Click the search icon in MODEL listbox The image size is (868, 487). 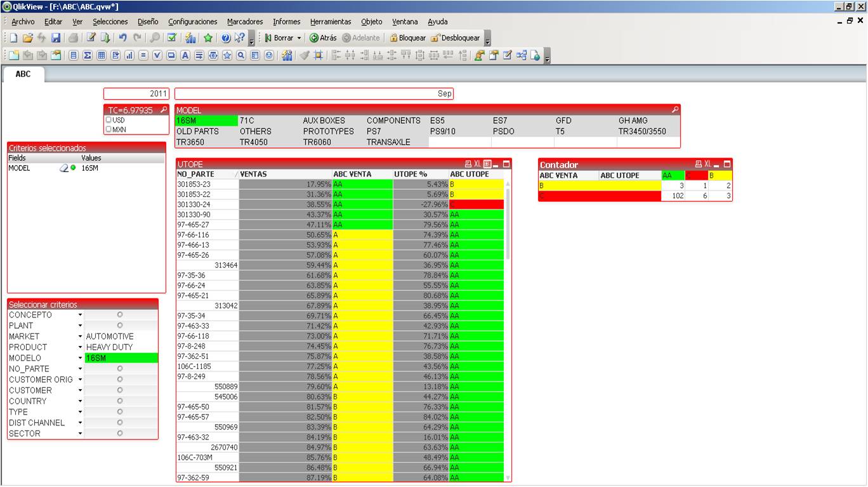click(674, 110)
